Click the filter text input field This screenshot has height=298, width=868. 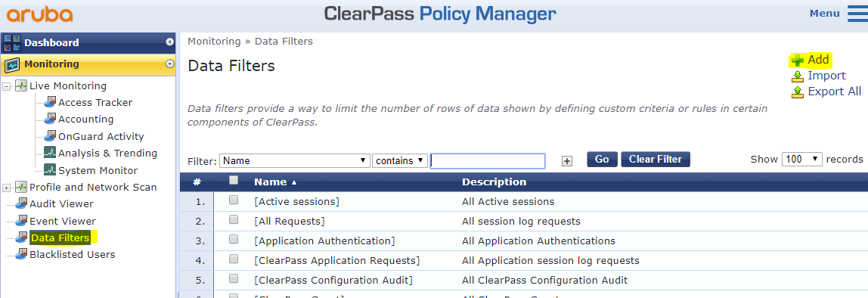click(488, 160)
